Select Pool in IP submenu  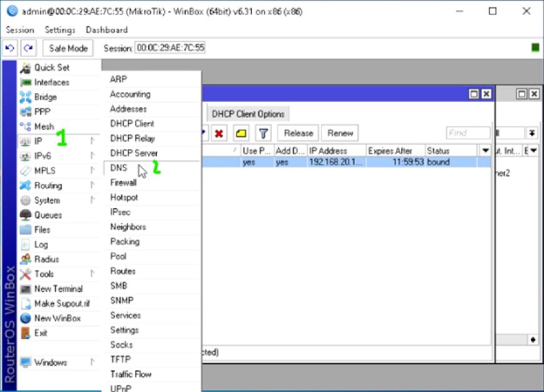tap(152, 256)
